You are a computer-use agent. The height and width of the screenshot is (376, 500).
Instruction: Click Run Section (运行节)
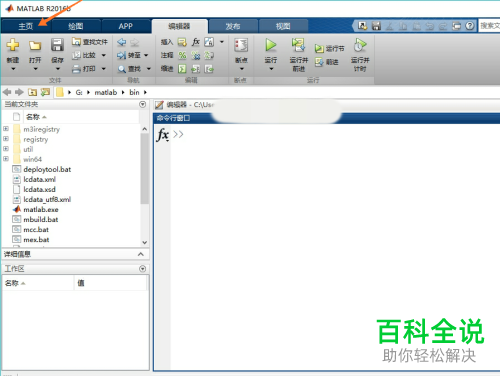(x=330, y=49)
